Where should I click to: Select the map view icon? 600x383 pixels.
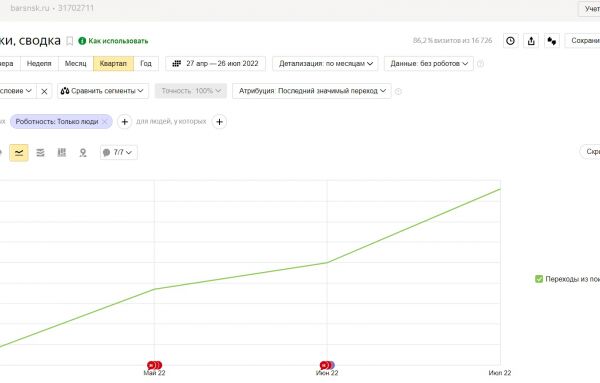pyautogui.click(x=83, y=153)
